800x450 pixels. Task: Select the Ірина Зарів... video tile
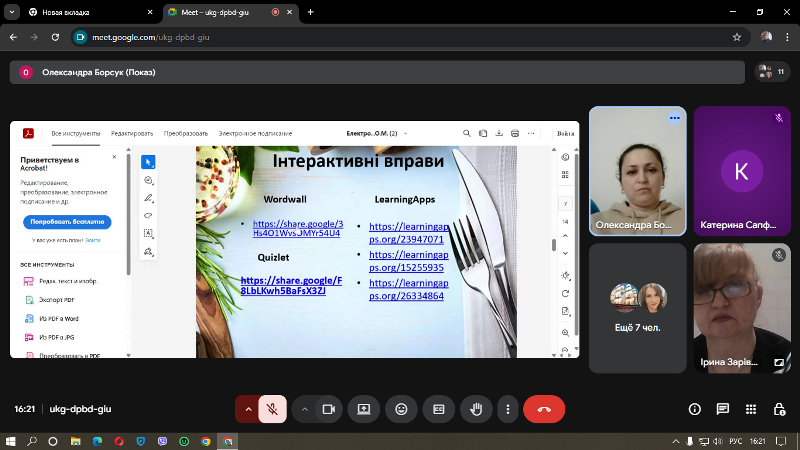click(x=742, y=308)
